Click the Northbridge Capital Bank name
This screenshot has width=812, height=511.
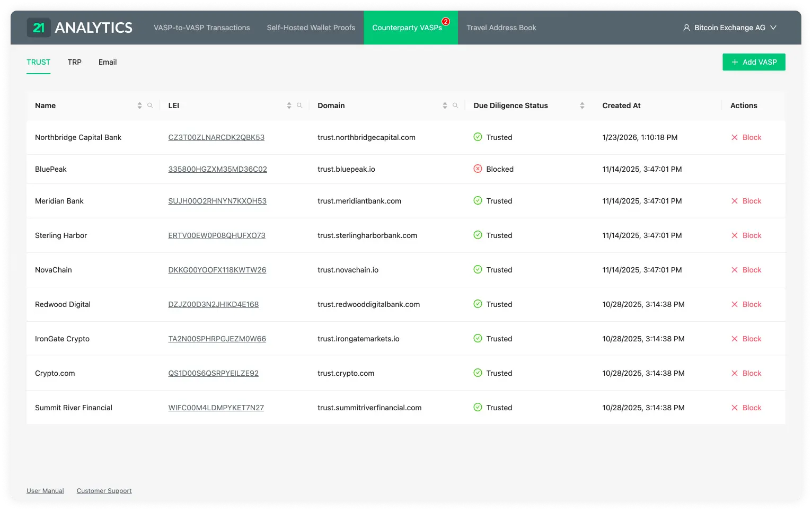[78, 137]
